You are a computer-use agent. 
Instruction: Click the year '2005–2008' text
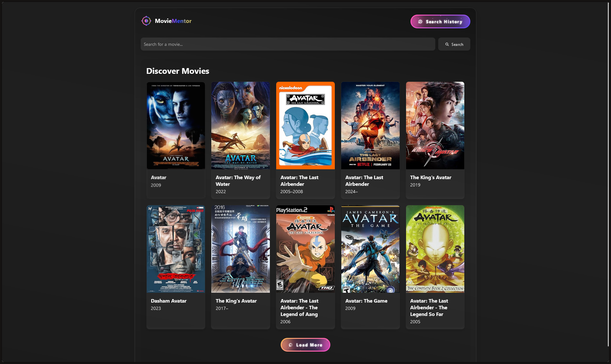291,192
